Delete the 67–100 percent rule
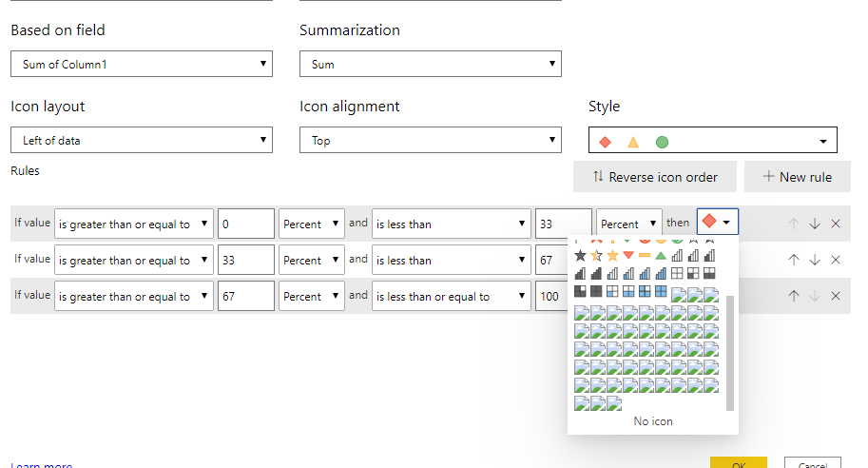 [x=836, y=296]
